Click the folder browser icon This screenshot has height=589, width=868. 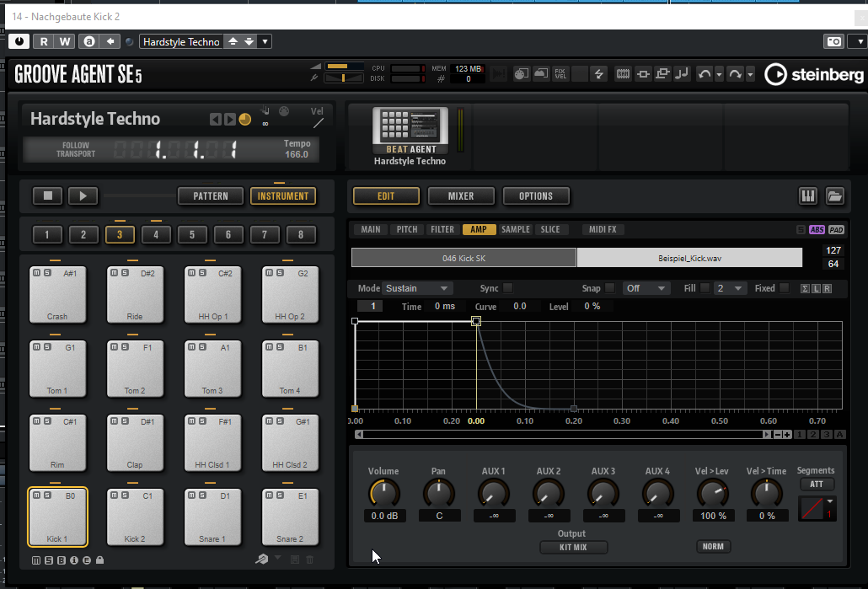[x=834, y=196]
